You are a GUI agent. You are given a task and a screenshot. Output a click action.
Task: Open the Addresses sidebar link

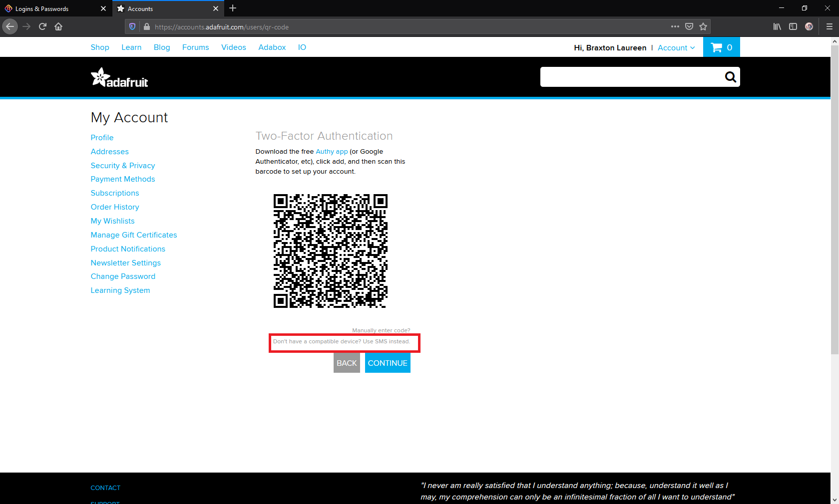(x=109, y=152)
